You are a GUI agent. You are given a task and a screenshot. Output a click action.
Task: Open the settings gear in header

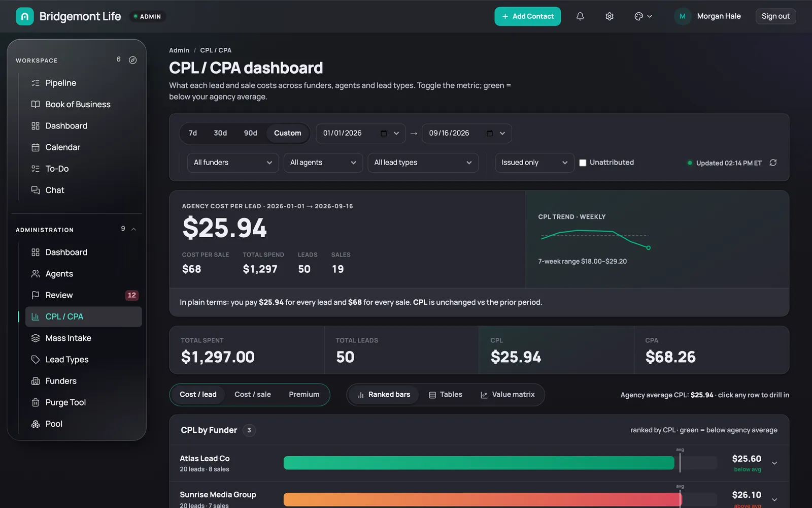pyautogui.click(x=610, y=16)
